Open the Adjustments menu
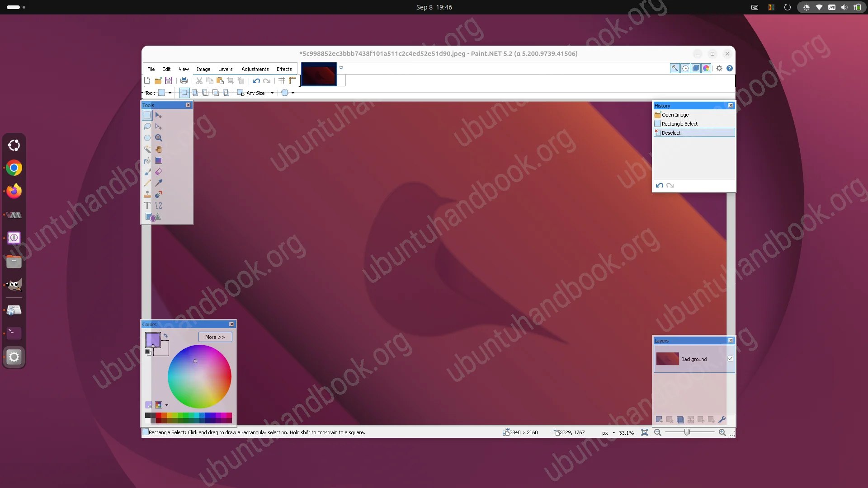Viewport: 868px width, 488px height. tap(255, 69)
